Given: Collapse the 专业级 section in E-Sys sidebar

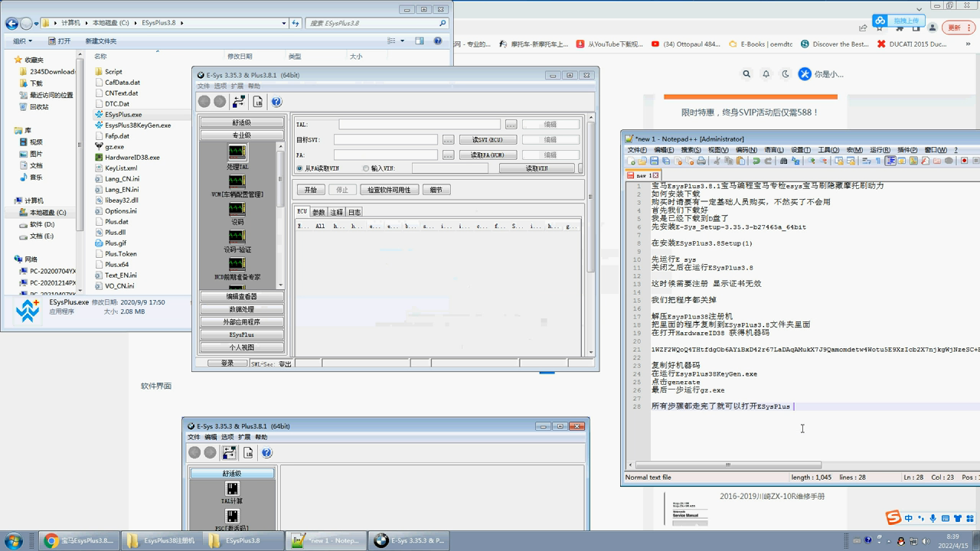Looking at the screenshot, I should (242, 135).
